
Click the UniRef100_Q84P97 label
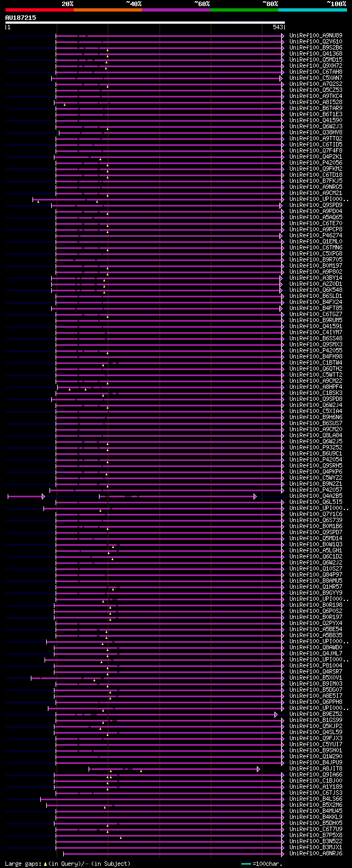tap(316, 575)
